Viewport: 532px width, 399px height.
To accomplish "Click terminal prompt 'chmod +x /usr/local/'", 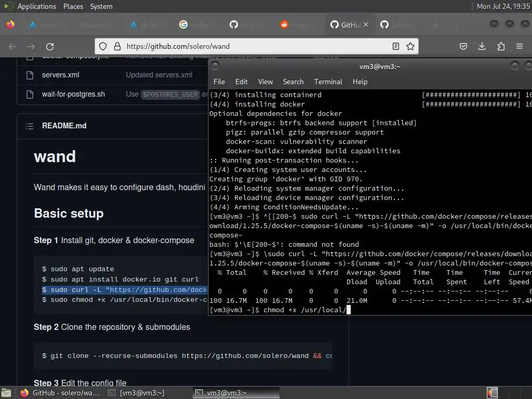I will click(x=280, y=310).
